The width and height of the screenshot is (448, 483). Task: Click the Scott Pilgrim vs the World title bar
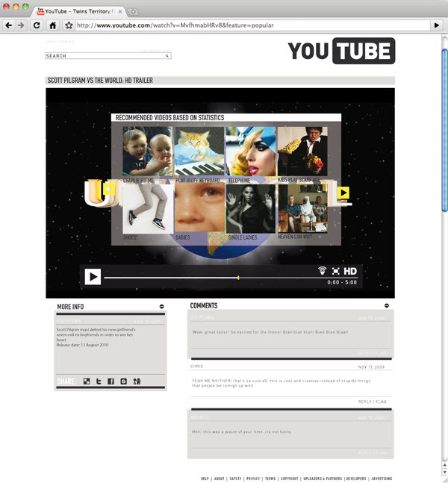220,81
